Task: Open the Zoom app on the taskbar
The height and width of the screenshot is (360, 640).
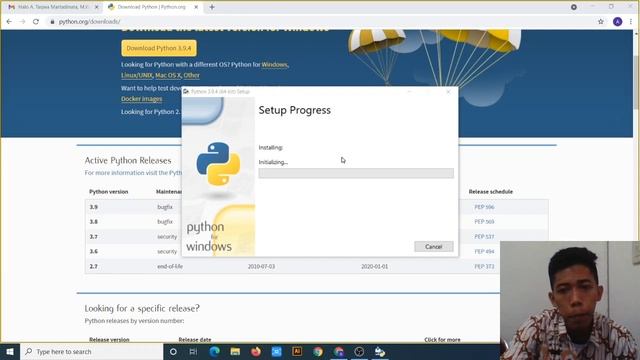Action: coord(276,351)
